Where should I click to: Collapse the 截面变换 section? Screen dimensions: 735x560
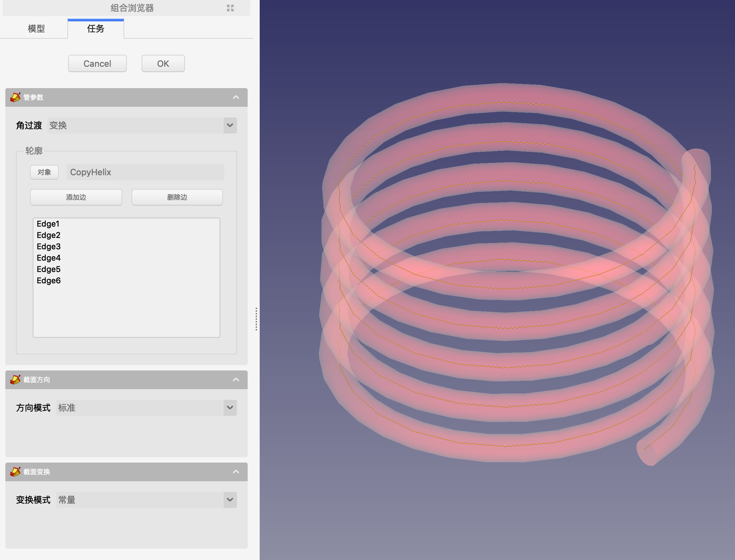[x=236, y=472]
